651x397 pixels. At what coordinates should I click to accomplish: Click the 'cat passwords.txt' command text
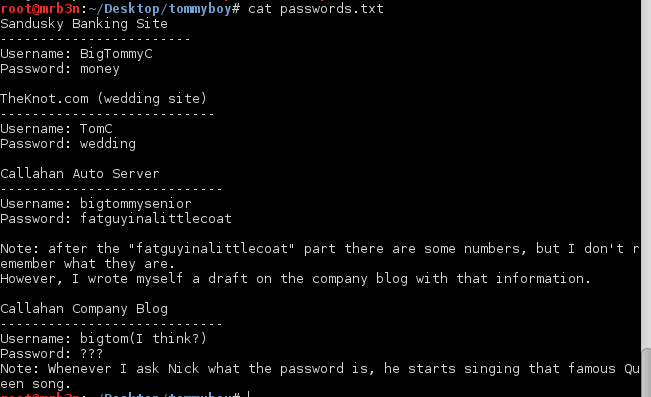point(316,8)
